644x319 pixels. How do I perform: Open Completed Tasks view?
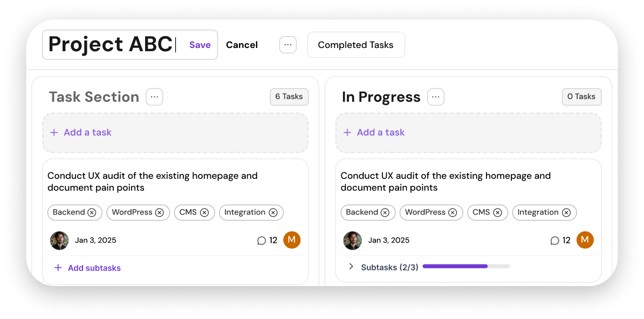(x=355, y=45)
